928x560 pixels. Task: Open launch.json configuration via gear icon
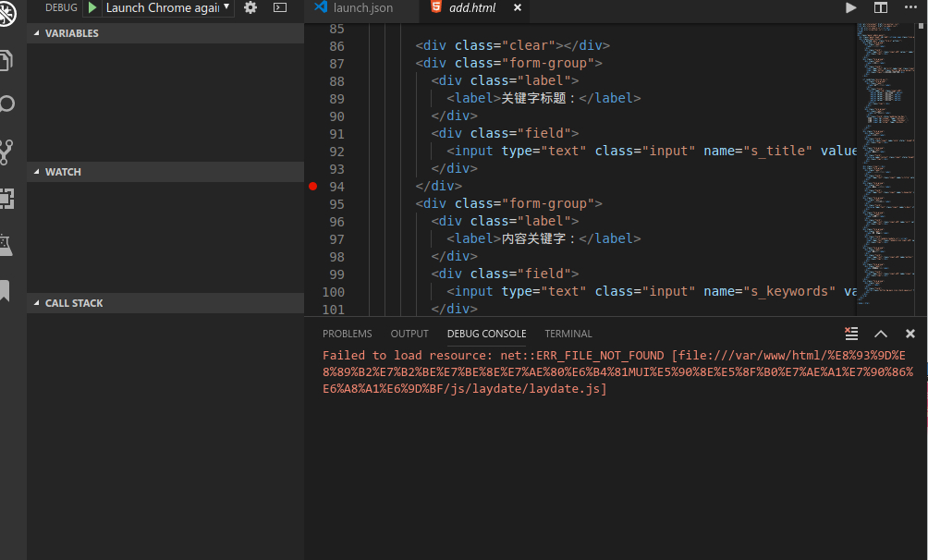pos(250,7)
